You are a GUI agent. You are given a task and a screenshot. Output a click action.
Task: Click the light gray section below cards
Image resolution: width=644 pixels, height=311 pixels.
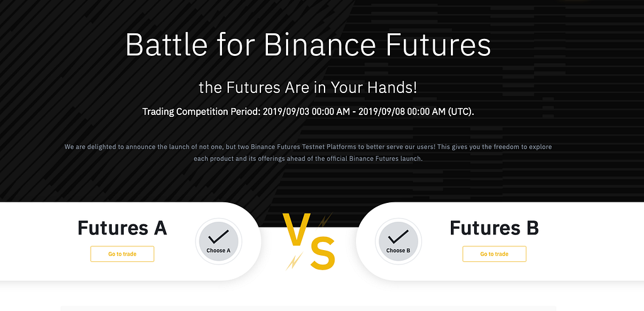pyautogui.click(x=308, y=308)
